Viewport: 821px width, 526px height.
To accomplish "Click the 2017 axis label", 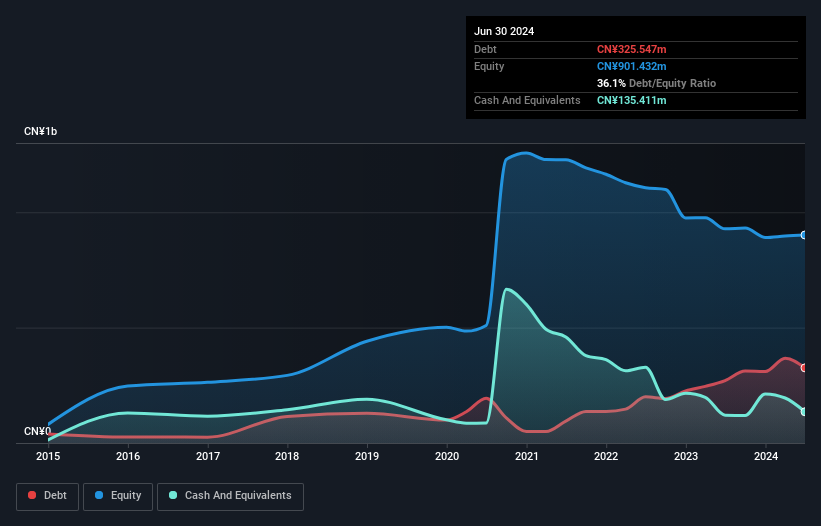I will (208, 456).
